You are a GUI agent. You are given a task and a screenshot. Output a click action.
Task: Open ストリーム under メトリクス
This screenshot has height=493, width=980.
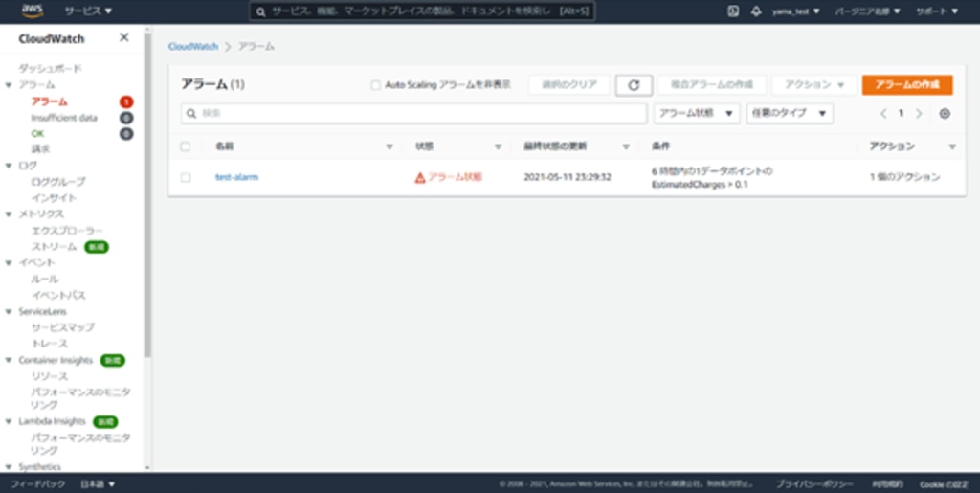pyautogui.click(x=54, y=247)
